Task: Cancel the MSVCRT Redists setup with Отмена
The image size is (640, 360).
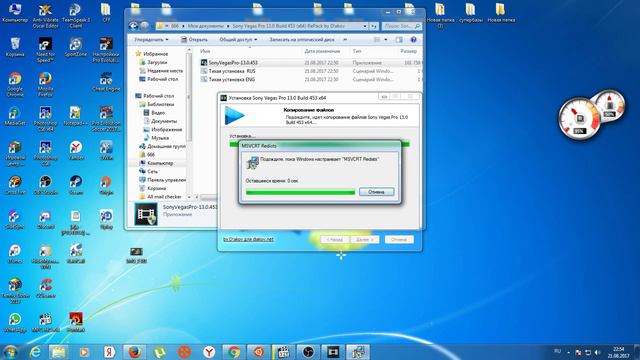Action: (376, 191)
